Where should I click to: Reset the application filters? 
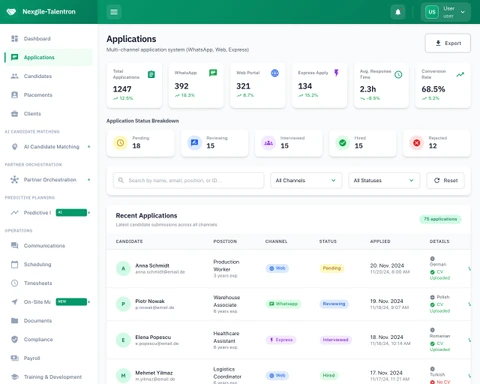coord(445,180)
